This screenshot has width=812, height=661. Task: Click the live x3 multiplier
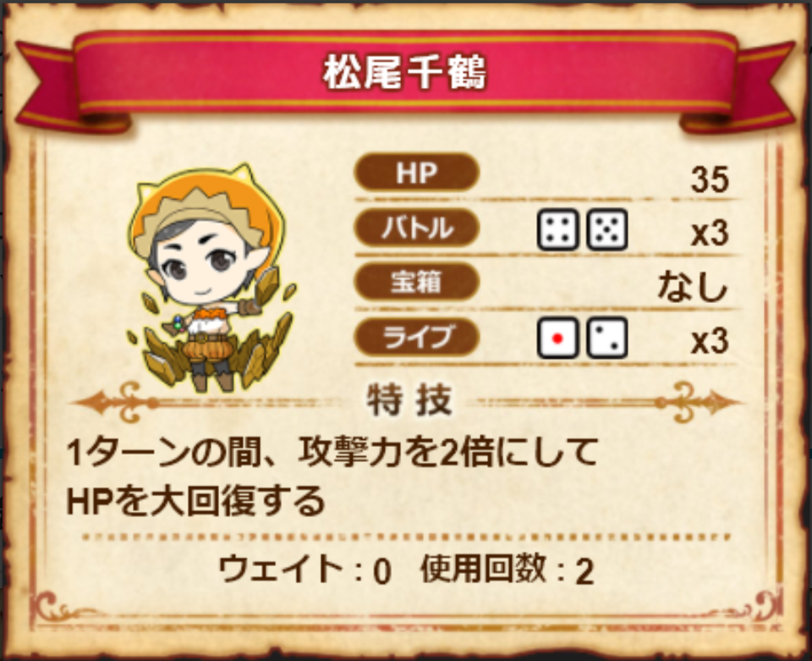pyautogui.click(x=710, y=342)
